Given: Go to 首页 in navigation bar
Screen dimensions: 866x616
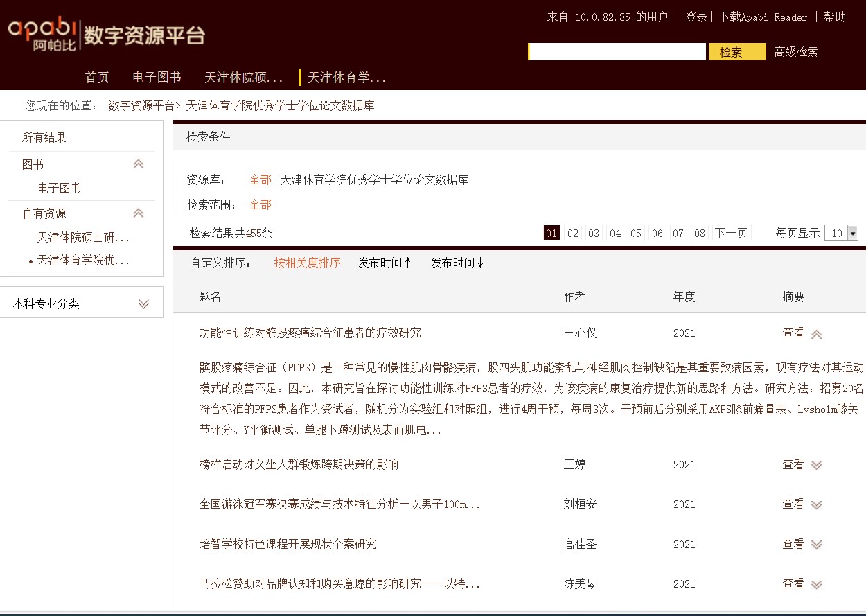Looking at the screenshot, I should pyautogui.click(x=97, y=77).
